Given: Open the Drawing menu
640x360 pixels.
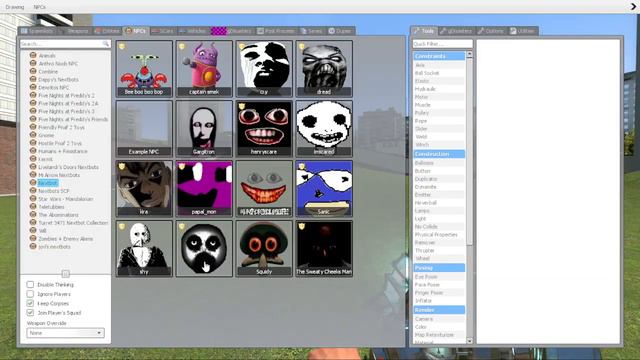Looking at the screenshot, I should 15,7.
